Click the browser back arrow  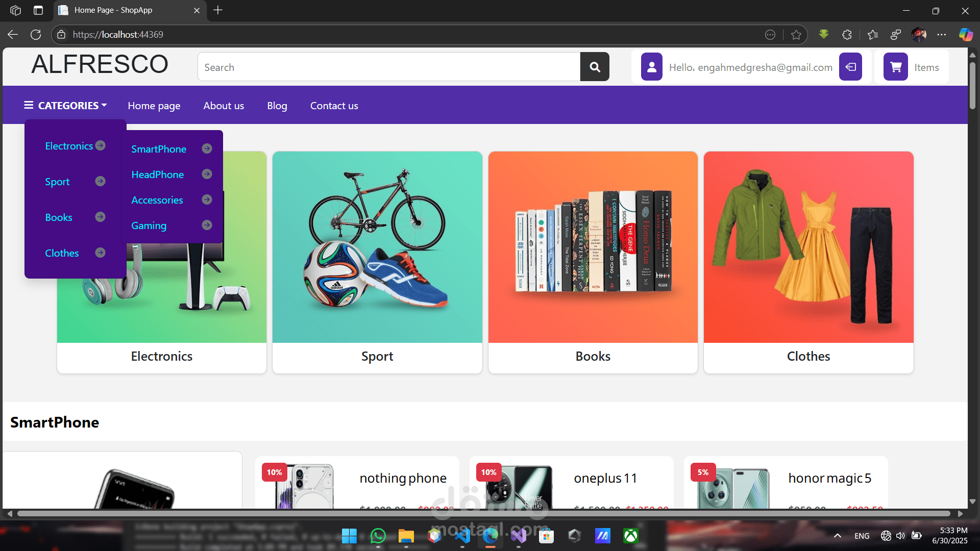coord(13,34)
